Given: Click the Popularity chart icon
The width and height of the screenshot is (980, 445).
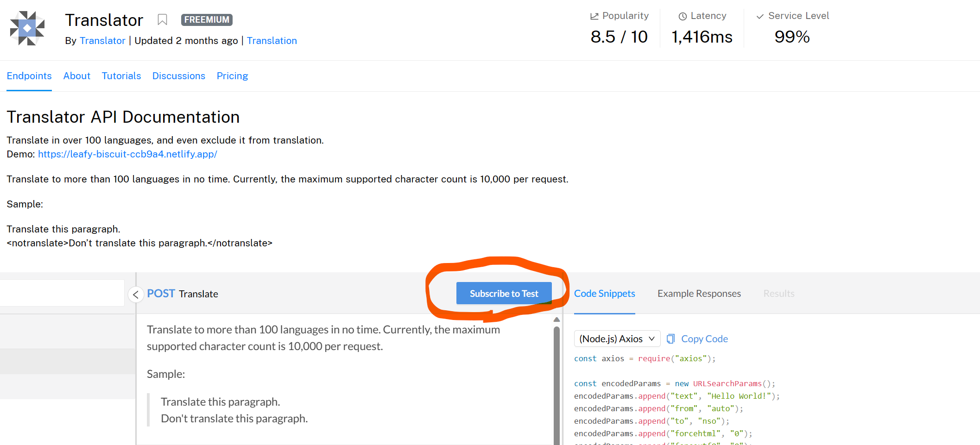Looking at the screenshot, I should pos(594,16).
